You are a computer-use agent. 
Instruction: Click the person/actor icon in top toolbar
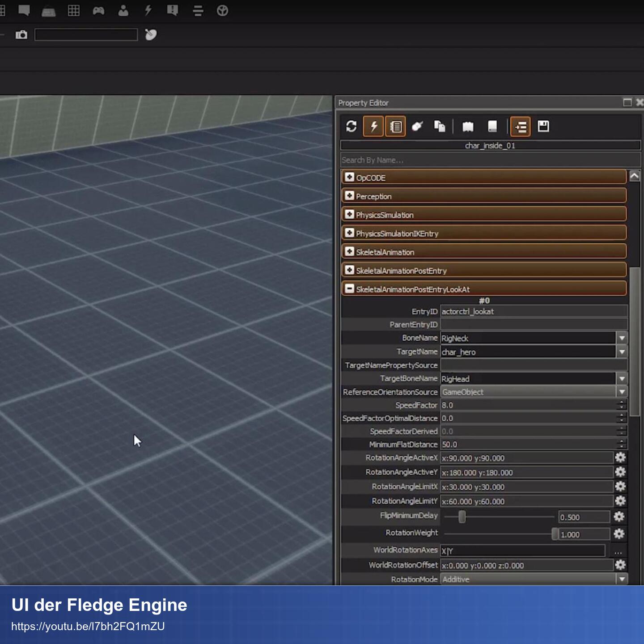(123, 10)
